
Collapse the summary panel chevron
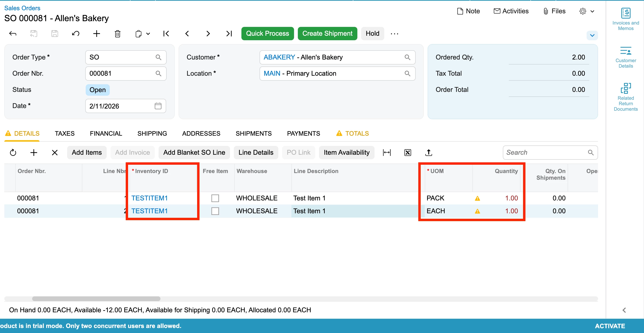click(592, 35)
